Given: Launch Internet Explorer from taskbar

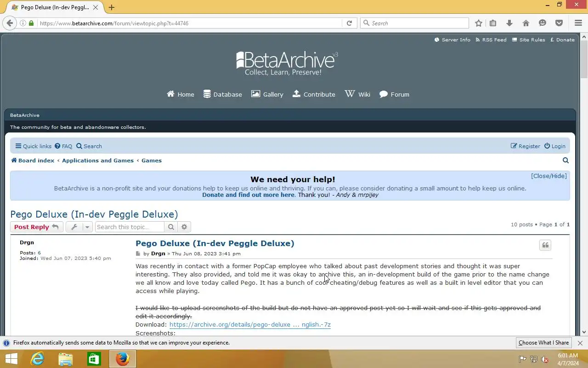Looking at the screenshot, I should click(x=37, y=359).
